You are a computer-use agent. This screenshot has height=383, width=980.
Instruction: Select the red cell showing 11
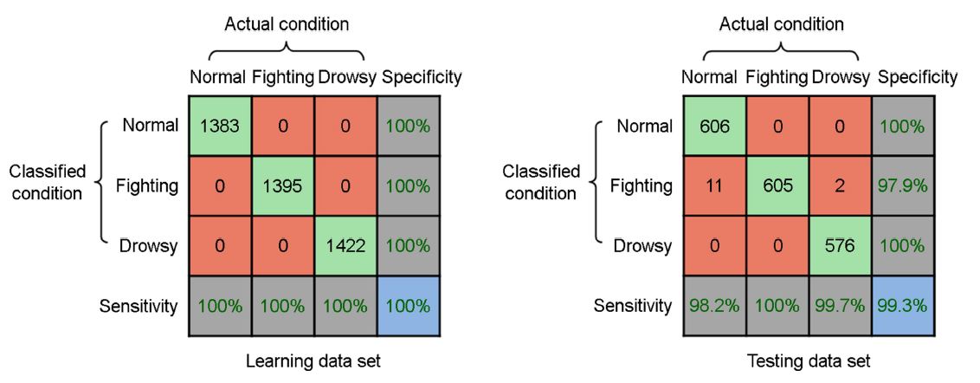[713, 186]
